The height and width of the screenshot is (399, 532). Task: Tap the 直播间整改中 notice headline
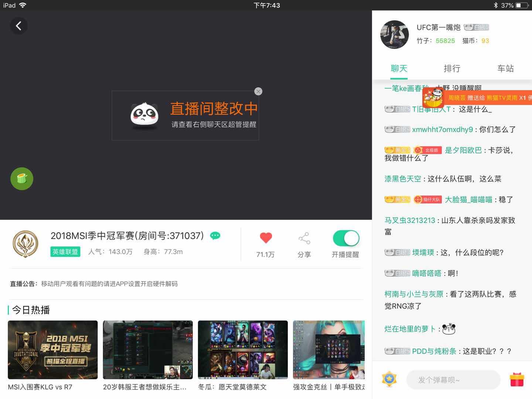214,109
